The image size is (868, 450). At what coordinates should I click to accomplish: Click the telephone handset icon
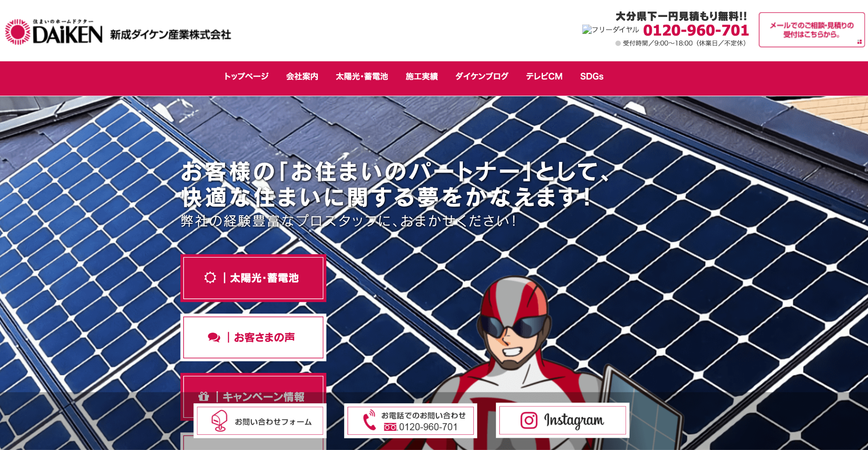coord(369,420)
